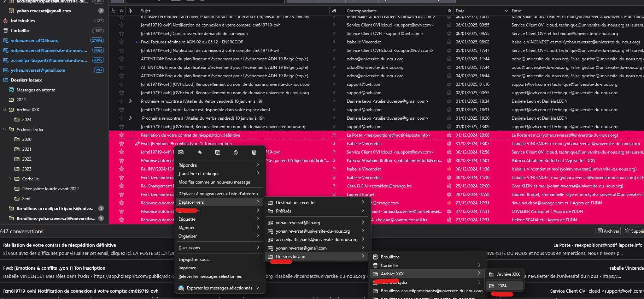Screen dimensions: 644x299
Task: Click the junk flame column header icon
Action: pyautogui.click(x=449, y=11)
